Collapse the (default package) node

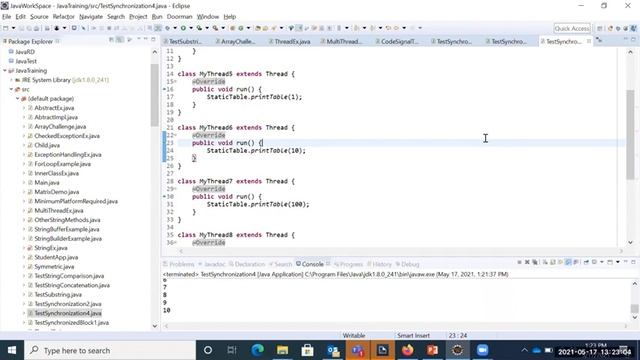click(x=18, y=98)
